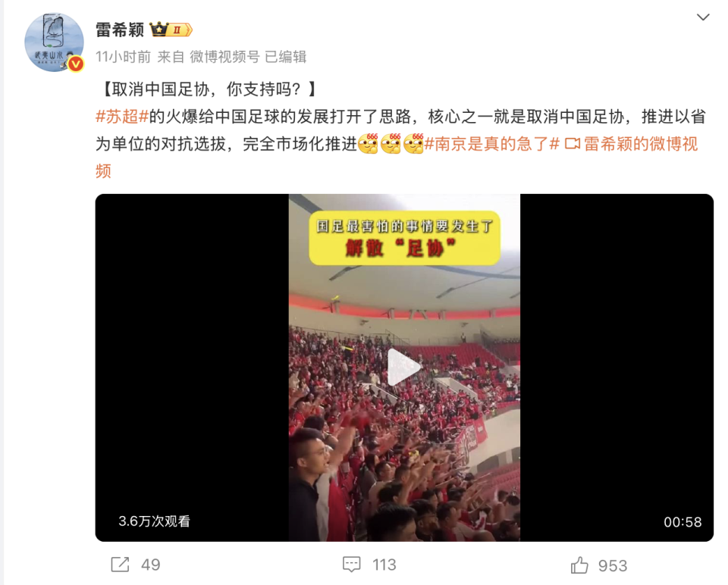Viewport: 728px width, 585px height.
Task: Click the yellow 解散足协 video caption banner
Action: (x=404, y=238)
